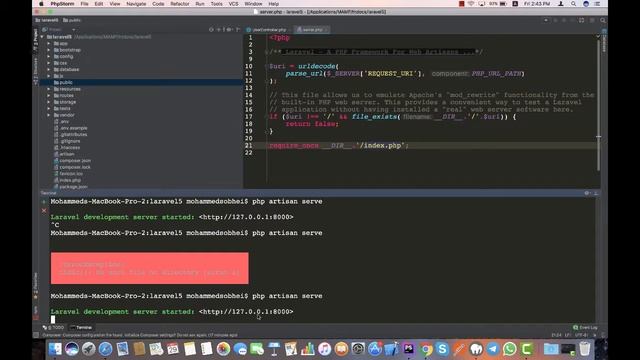640x360 pixels.
Task: Click the red error message box in terminal
Action: pyautogui.click(x=149, y=268)
